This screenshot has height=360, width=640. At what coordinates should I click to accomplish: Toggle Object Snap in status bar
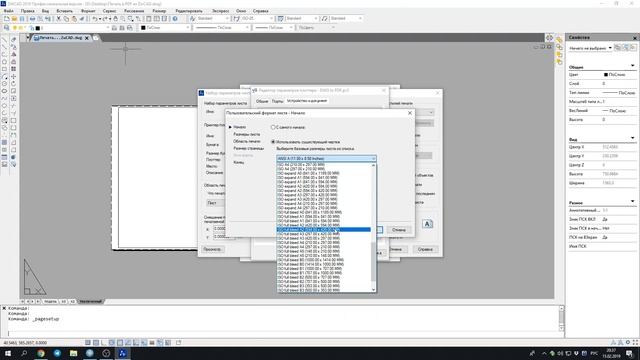(x=120, y=342)
